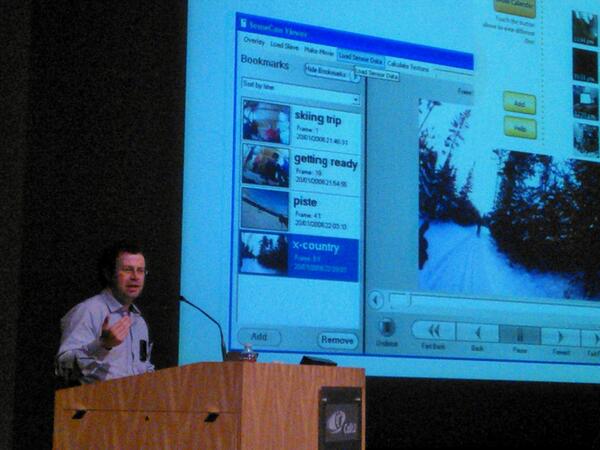The image size is (600, 450).
Task: Click the yellow Add button in the background window
Action: click(519, 103)
